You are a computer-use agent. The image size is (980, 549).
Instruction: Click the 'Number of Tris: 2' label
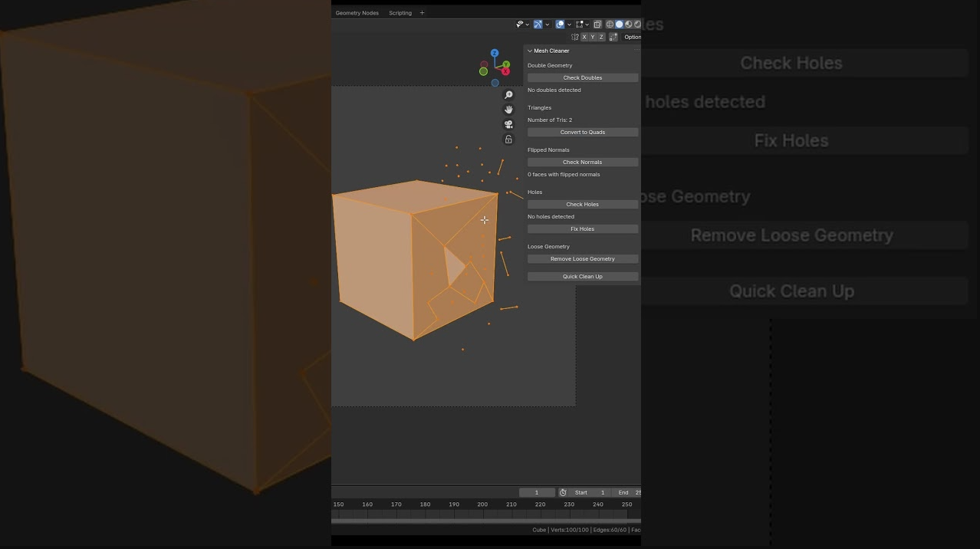tap(550, 120)
